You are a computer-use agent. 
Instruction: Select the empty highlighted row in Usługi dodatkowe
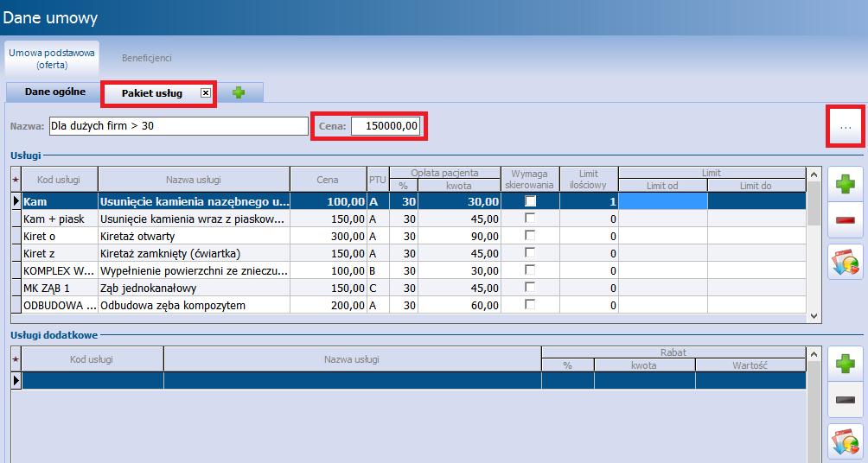coord(413,381)
